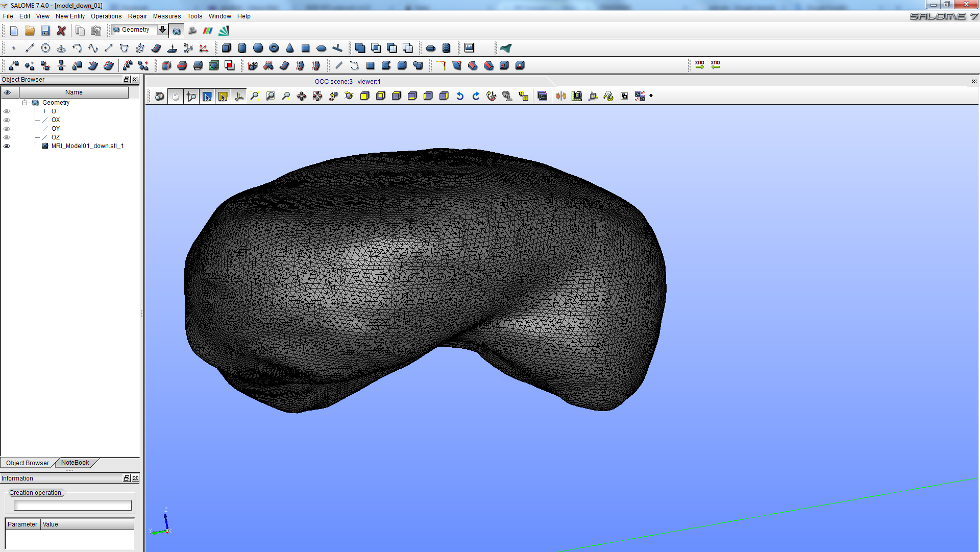This screenshot has height=552, width=980.
Task: Click the eye column header icon
Action: tap(8, 92)
